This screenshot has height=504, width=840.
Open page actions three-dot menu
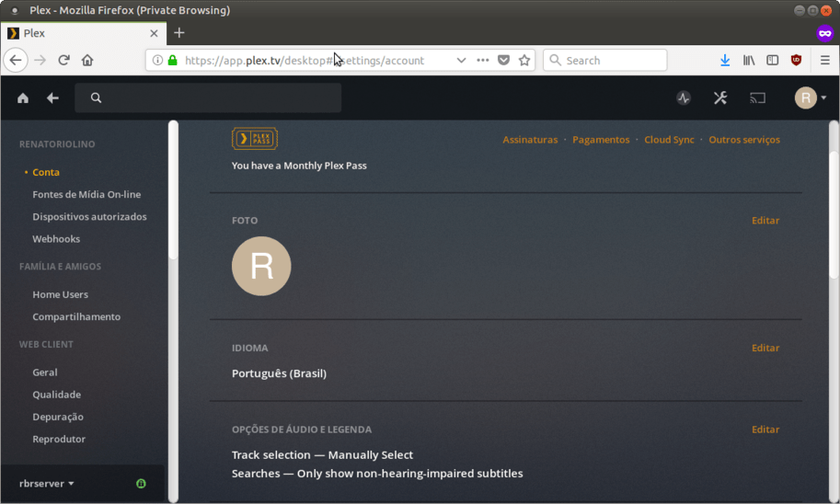click(483, 60)
